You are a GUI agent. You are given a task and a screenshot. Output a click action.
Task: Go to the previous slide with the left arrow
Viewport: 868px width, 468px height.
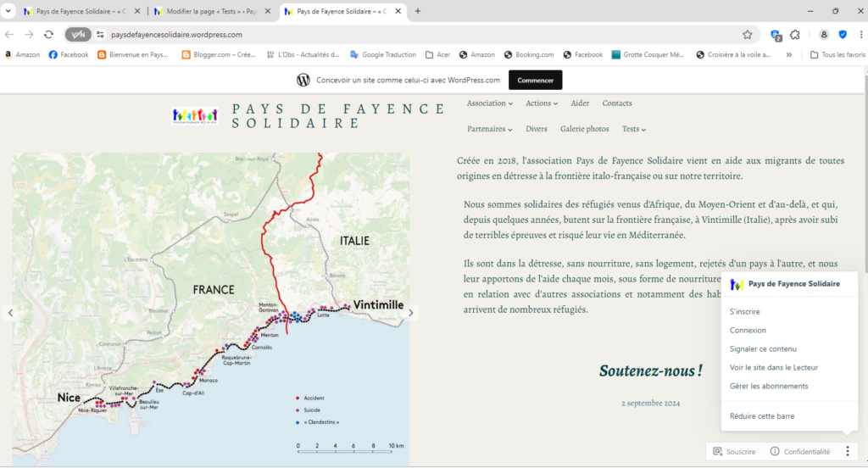point(11,313)
